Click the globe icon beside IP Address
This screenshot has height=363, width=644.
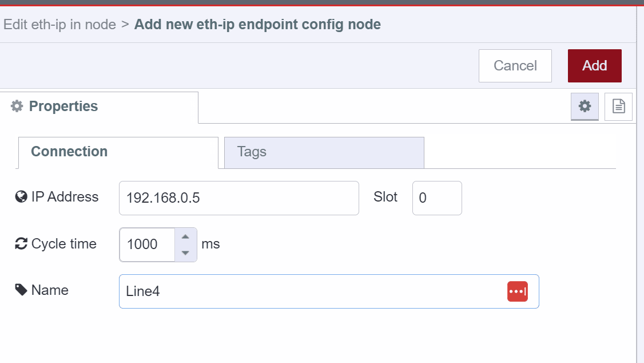point(20,196)
